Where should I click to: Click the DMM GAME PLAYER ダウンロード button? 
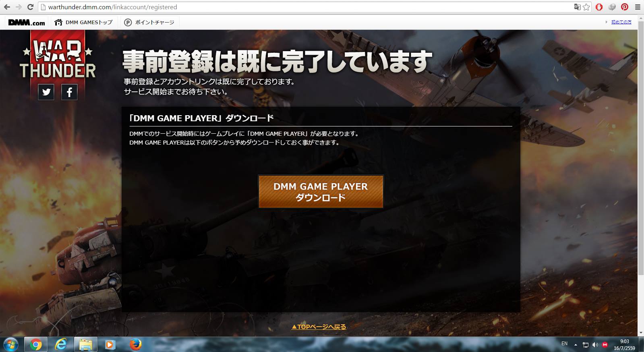321,192
